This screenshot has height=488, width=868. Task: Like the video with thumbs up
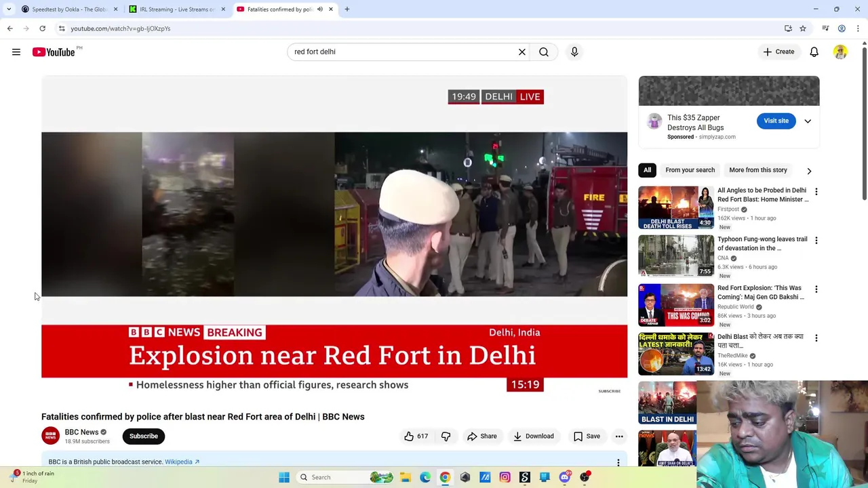416,436
